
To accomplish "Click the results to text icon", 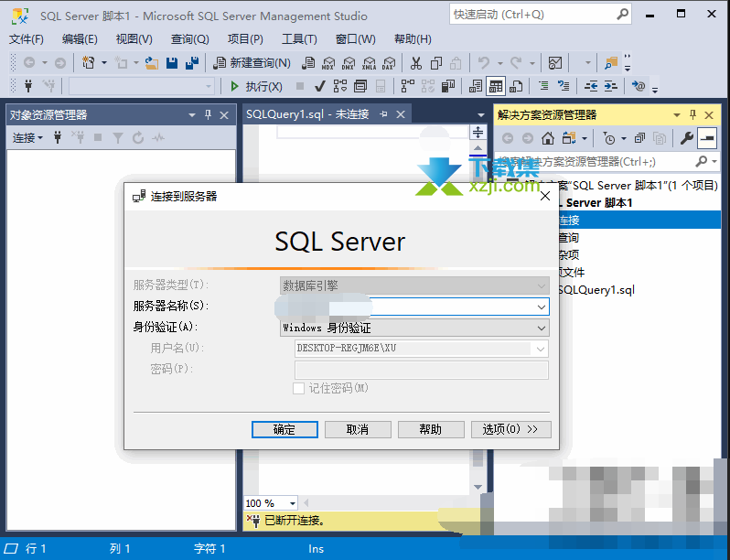I will click(x=476, y=86).
